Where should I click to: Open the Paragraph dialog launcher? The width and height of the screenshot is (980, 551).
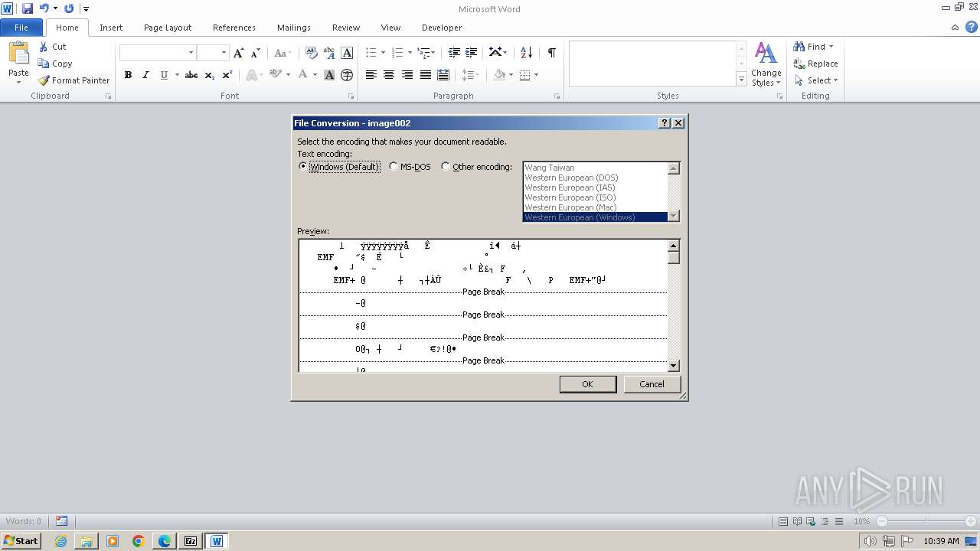[x=557, y=96]
